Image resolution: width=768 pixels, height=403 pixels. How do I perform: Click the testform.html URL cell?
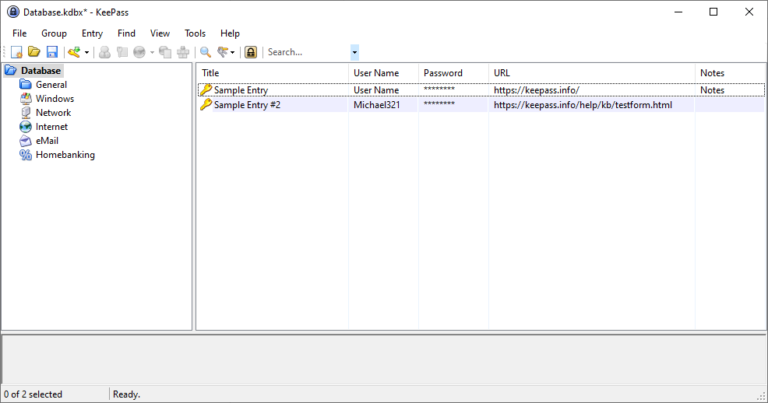pos(583,105)
